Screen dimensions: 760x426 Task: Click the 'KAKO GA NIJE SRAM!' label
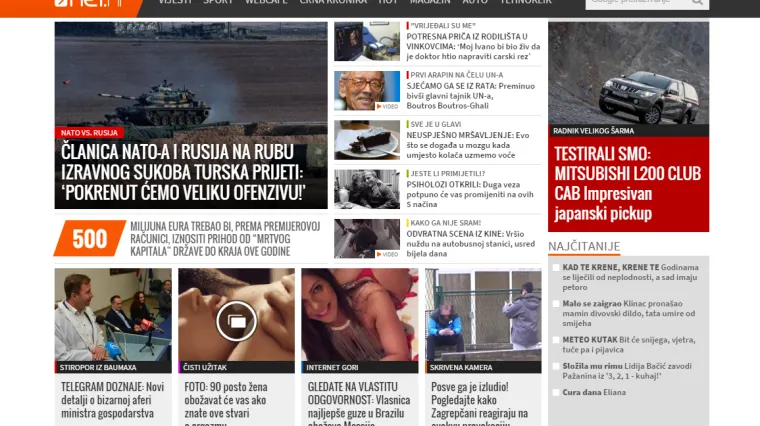pyautogui.click(x=445, y=223)
